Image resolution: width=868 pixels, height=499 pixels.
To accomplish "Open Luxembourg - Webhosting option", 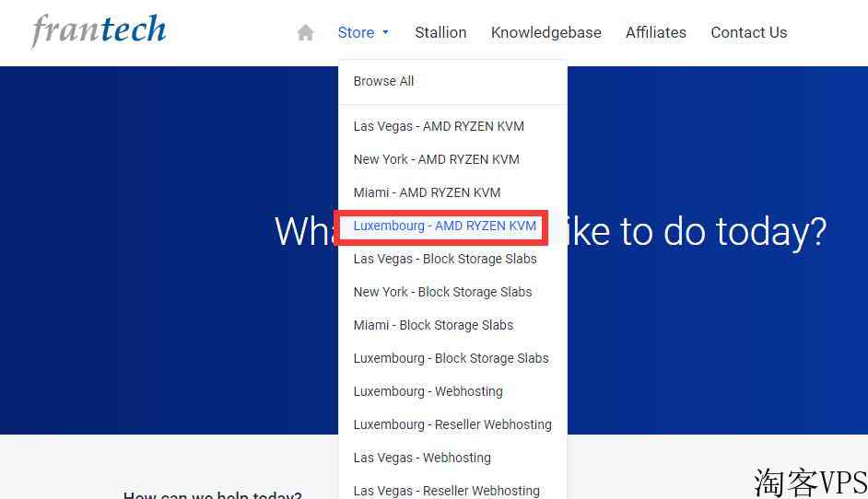I will point(428,391).
